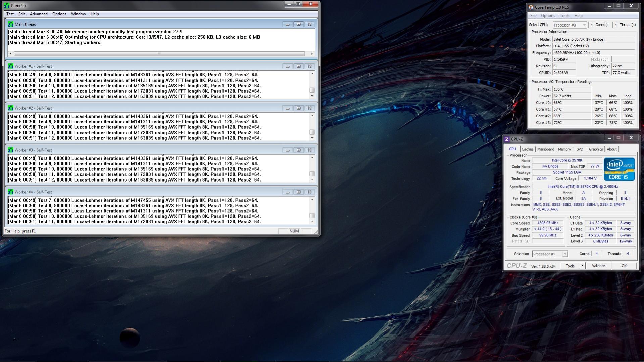Click the Validate button in CPU-Z
This screenshot has width=644, height=362.
pyautogui.click(x=598, y=266)
